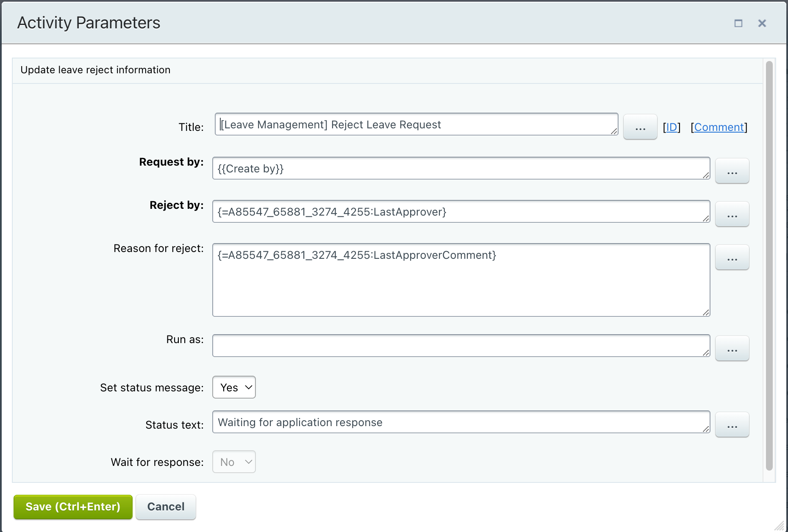The image size is (788, 532).
Task: Focus the Reason for reject textarea
Action: (460, 280)
